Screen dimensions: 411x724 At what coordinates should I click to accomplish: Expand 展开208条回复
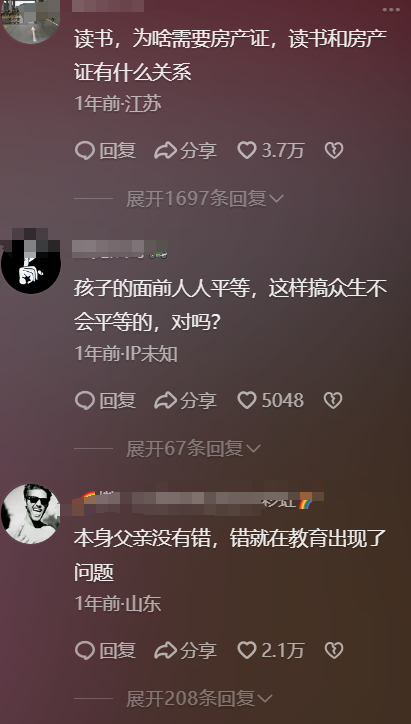(199, 698)
